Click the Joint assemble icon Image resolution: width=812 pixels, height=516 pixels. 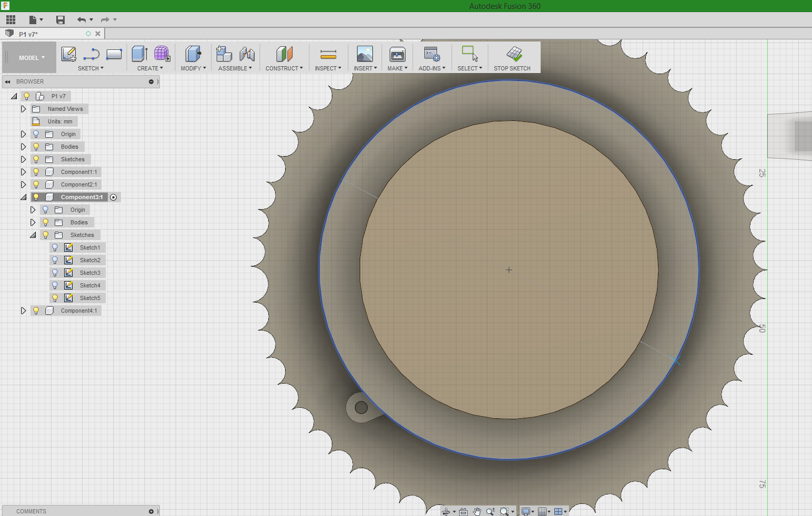click(247, 54)
